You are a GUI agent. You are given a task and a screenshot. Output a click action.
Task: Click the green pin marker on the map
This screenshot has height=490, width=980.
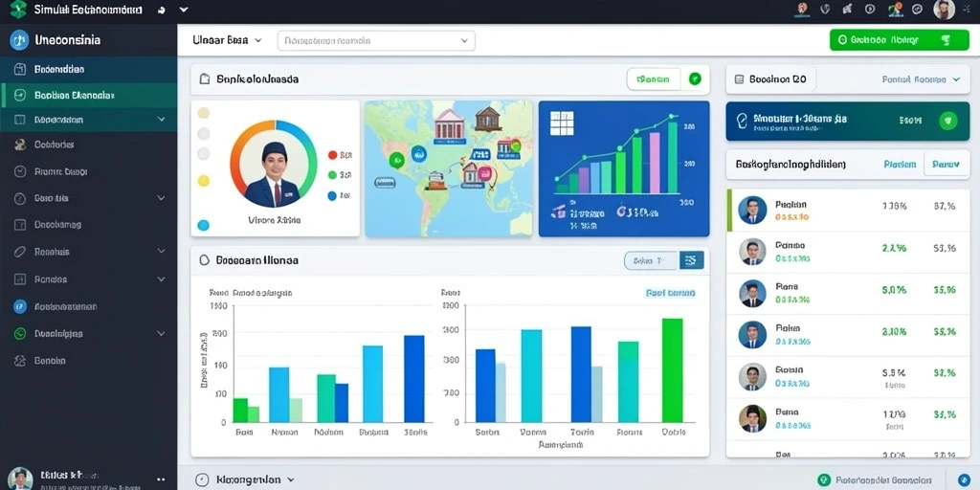coord(396,161)
